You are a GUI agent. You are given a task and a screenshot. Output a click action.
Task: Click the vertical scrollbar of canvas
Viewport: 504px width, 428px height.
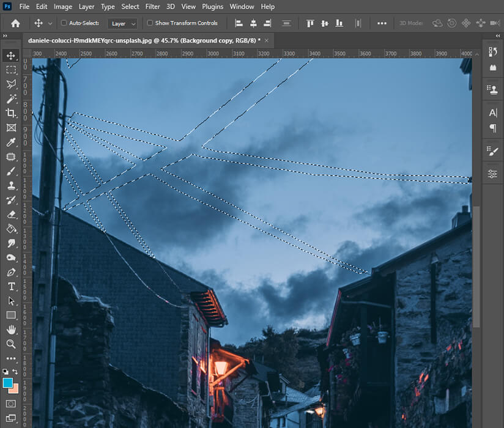(x=476, y=267)
